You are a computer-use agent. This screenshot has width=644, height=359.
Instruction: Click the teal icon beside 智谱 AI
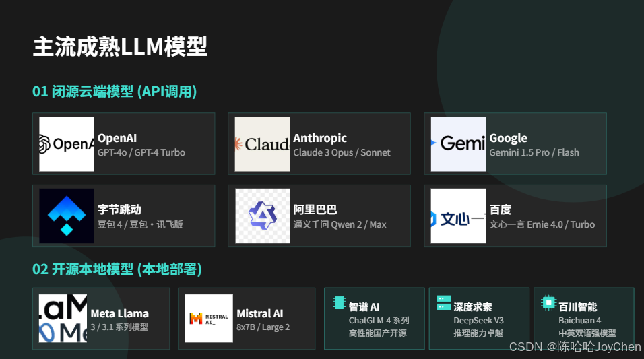(339, 302)
